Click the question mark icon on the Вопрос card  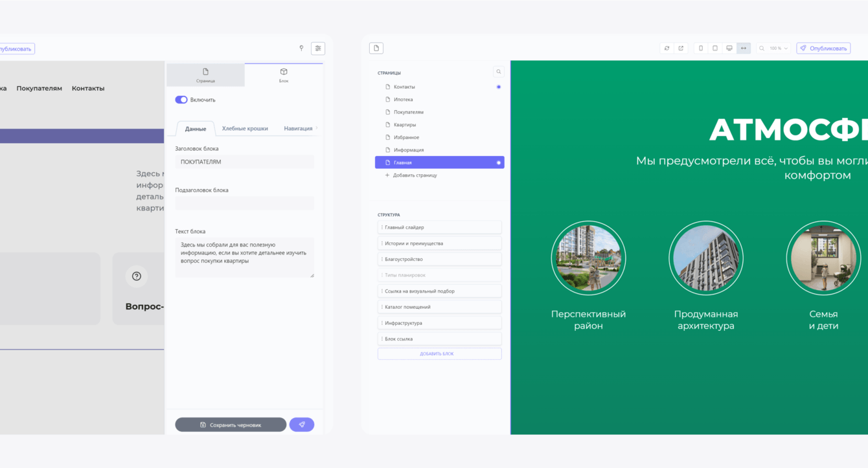point(137,276)
